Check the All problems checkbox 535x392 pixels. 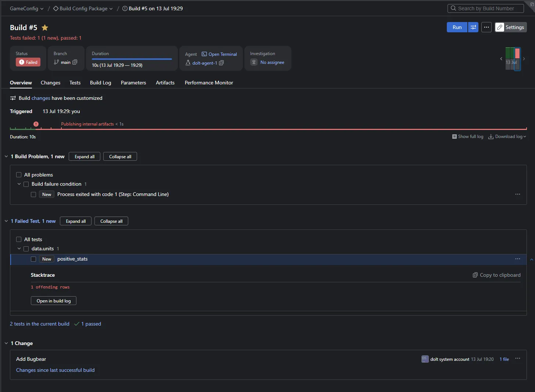(x=19, y=175)
